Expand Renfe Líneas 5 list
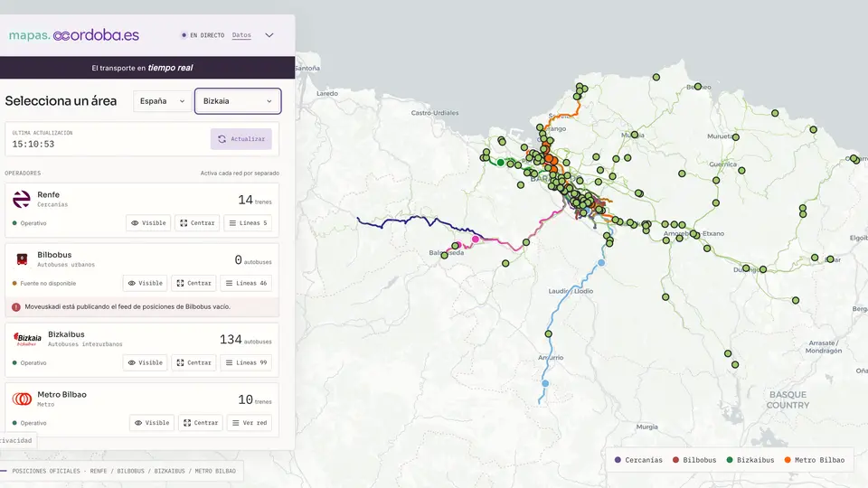868x488 pixels. click(248, 223)
